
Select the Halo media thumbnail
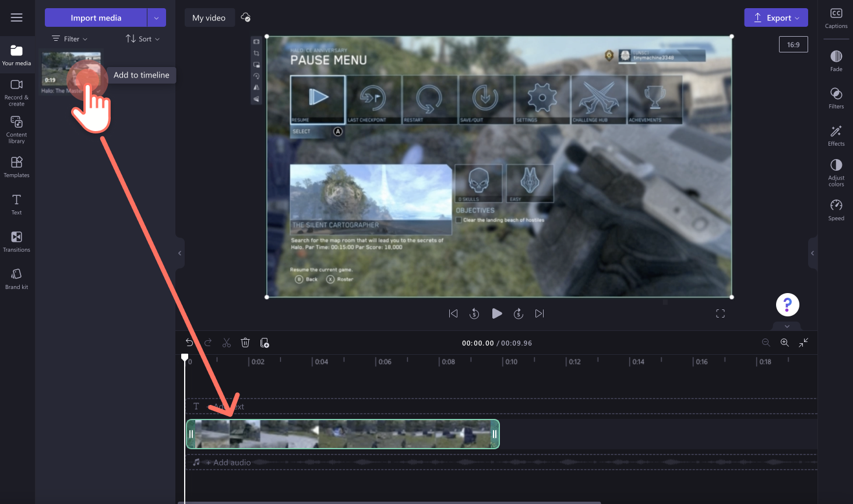tap(71, 69)
